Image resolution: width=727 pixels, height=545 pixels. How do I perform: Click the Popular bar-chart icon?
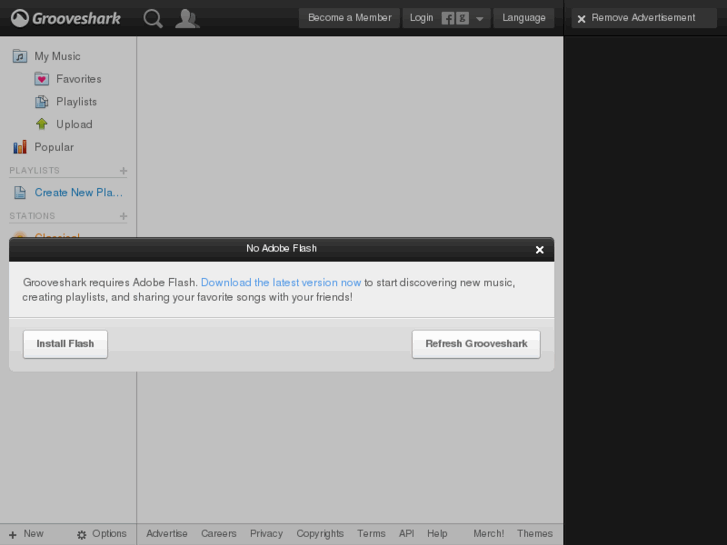(19, 147)
